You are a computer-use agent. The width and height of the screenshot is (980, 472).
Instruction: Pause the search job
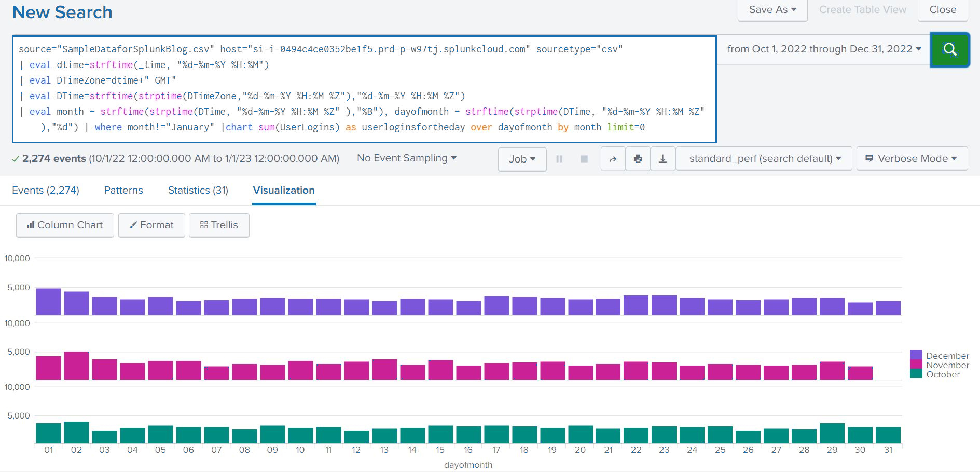pos(559,159)
